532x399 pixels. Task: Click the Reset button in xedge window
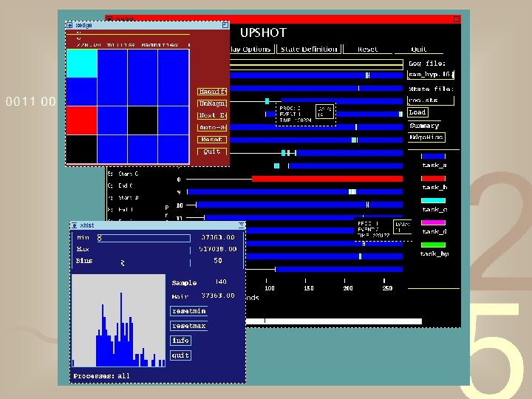click(x=212, y=140)
